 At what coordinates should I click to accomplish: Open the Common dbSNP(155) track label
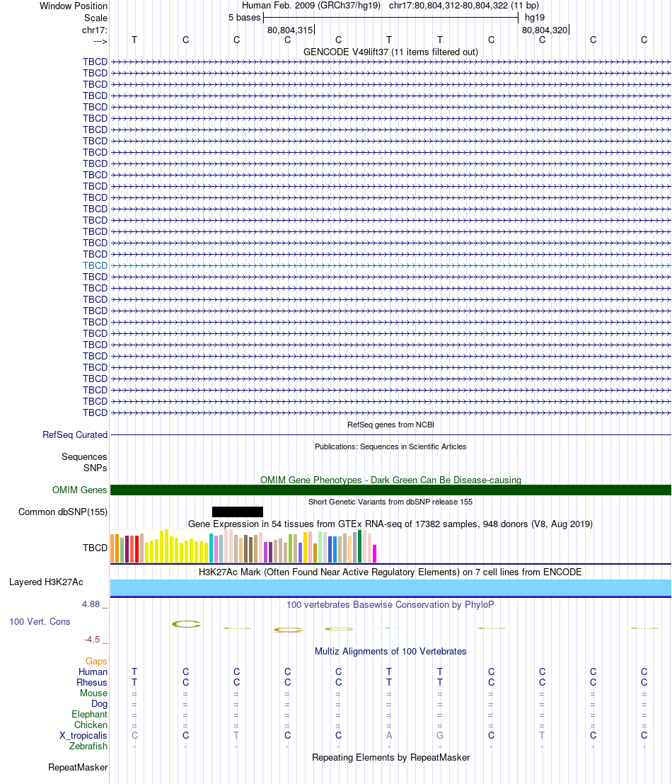click(63, 512)
